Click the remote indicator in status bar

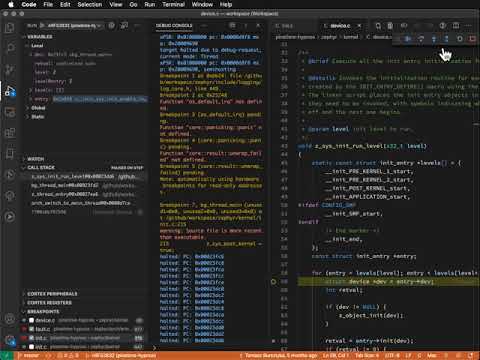click(7, 355)
